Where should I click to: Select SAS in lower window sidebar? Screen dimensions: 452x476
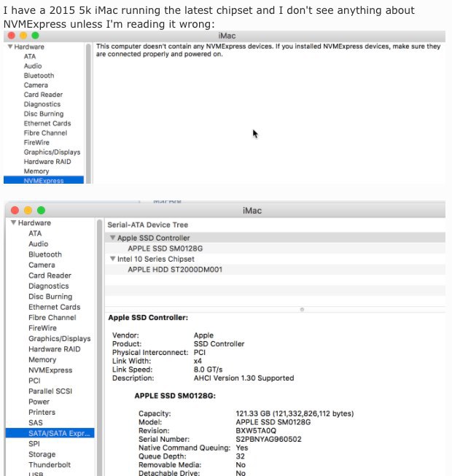coord(36,423)
